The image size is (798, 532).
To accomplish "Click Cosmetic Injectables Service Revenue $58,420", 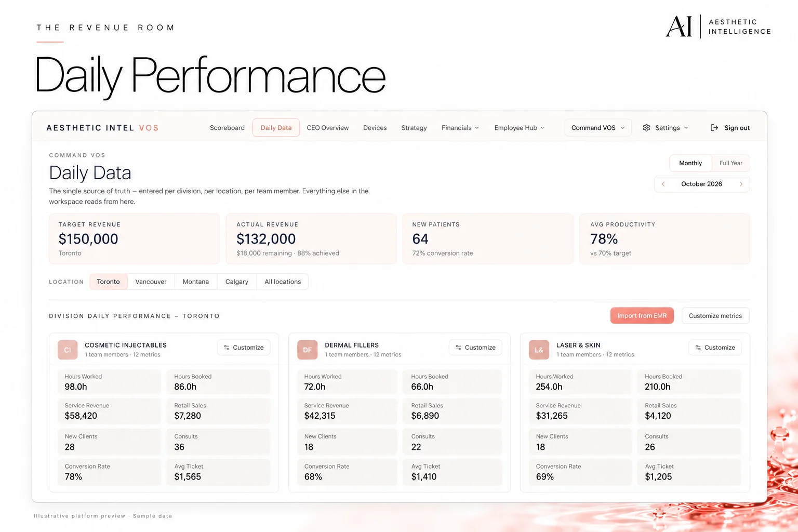I will (109, 411).
